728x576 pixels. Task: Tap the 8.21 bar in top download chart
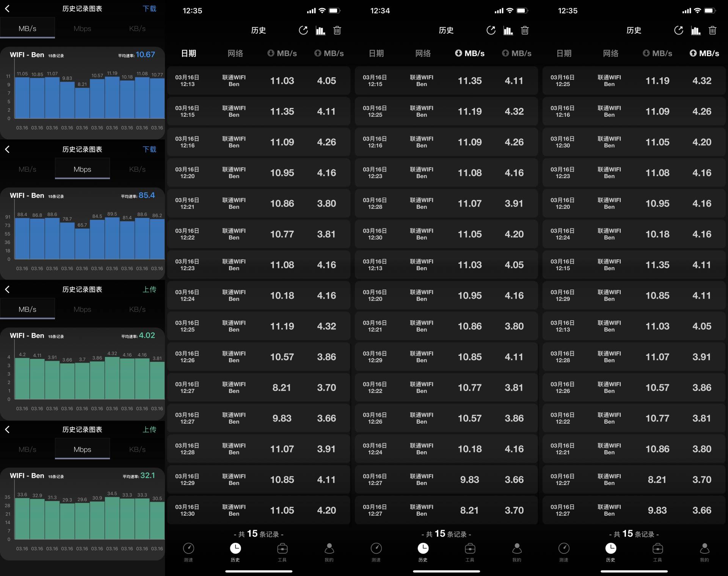tap(82, 103)
